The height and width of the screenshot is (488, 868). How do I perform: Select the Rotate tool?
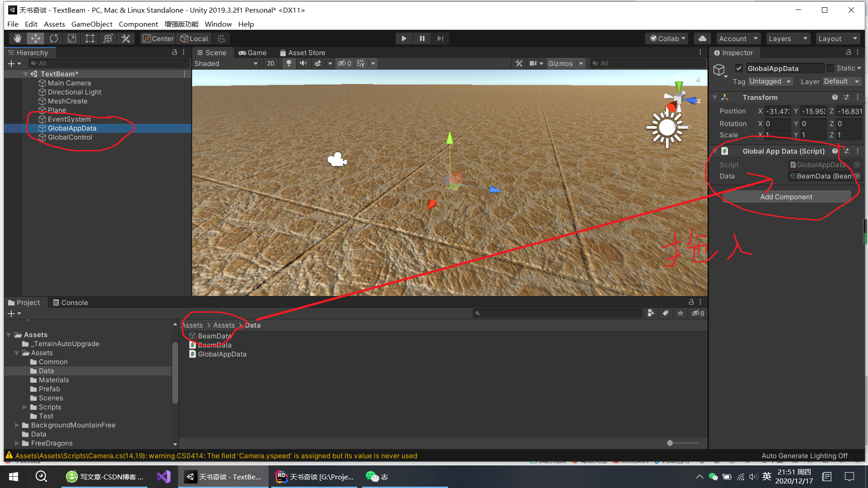click(x=54, y=38)
